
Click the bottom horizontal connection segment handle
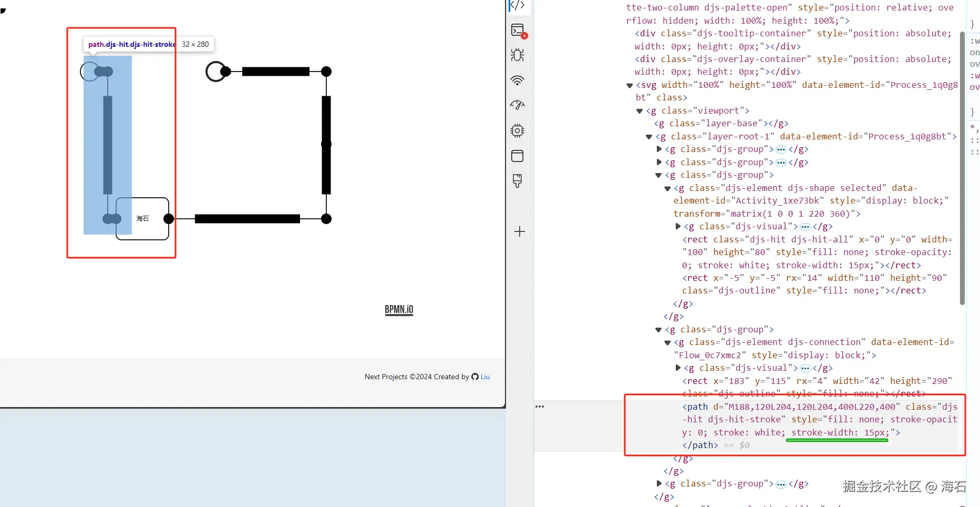(x=247, y=219)
